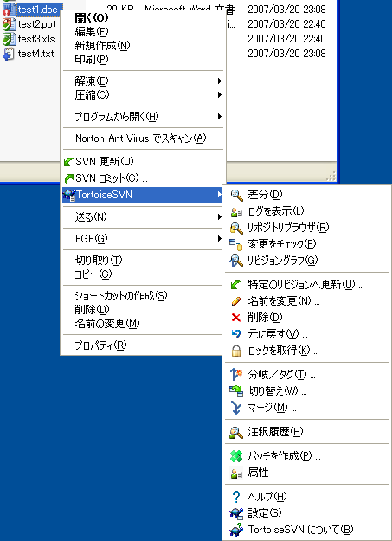Click the tortoise icon for TortoiseSVN について
392x541 pixels.
(x=237, y=530)
